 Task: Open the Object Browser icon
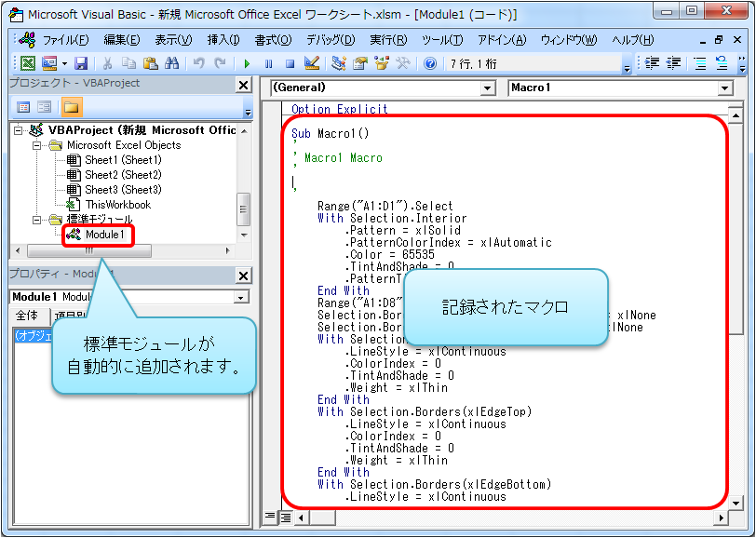point(382,63)
